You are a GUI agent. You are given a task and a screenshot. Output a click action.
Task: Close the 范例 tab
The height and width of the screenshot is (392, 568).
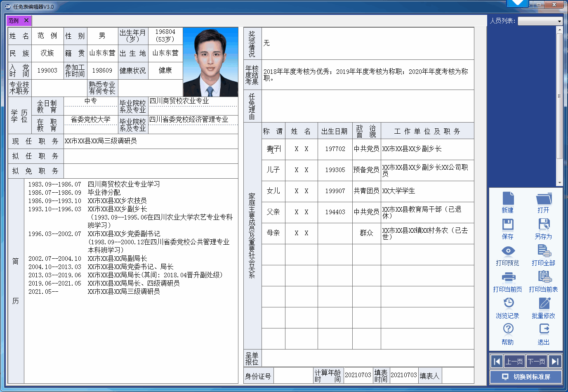[x=26, y=20]
